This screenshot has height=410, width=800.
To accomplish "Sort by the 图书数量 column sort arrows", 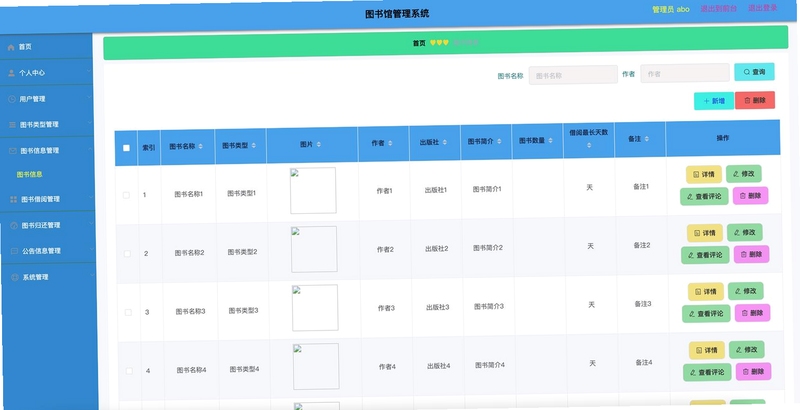I will pyautogui.click(x=551, y=140).
